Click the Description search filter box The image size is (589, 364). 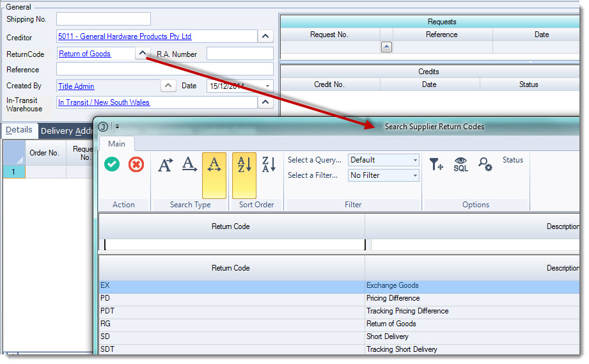tap(475, 244)
